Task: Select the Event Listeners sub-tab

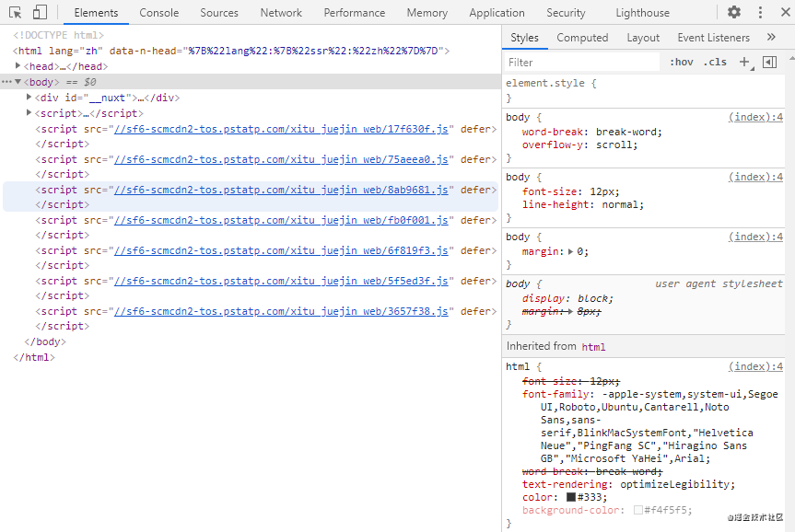Action: point(713,38)
